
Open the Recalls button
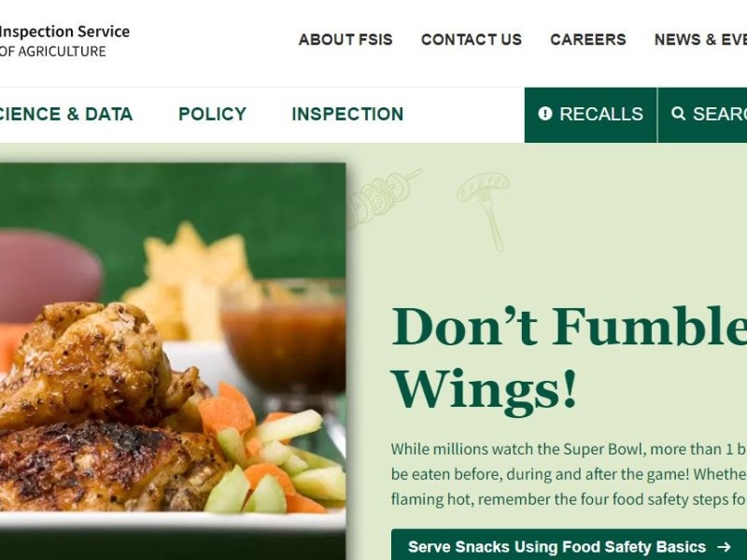[x=591, y=115]
